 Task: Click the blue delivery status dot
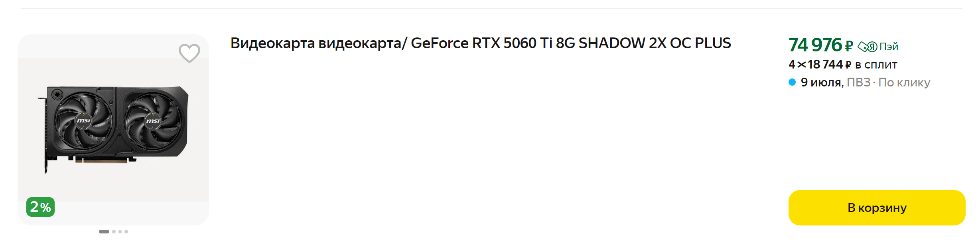tap(792, 82)
